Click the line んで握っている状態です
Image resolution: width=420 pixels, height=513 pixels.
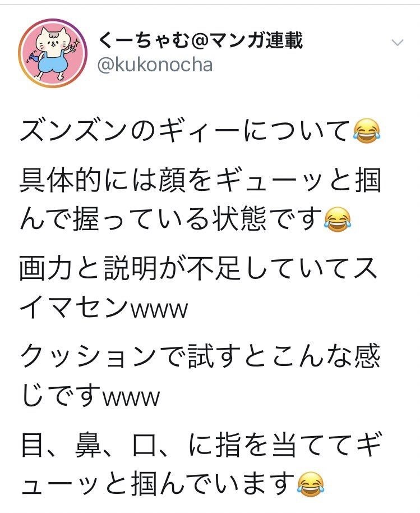coord(171,219)
